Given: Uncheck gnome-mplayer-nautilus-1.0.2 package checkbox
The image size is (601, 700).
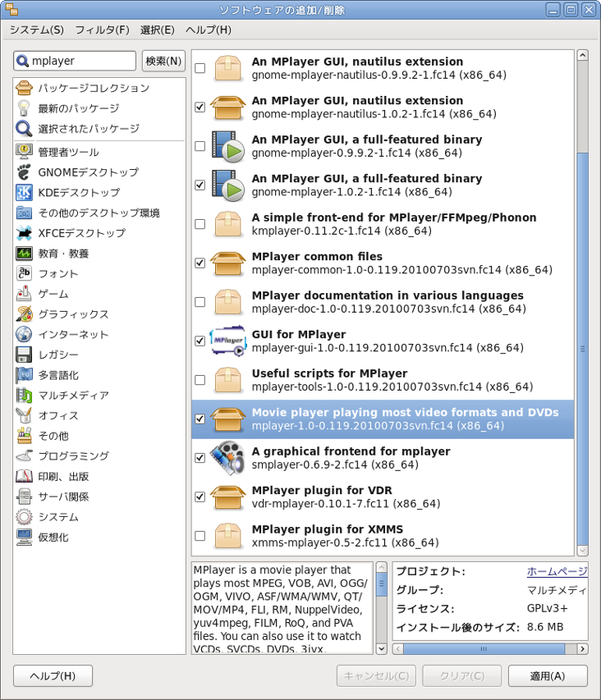Looking at the screenshot, I should pos(200,108).
